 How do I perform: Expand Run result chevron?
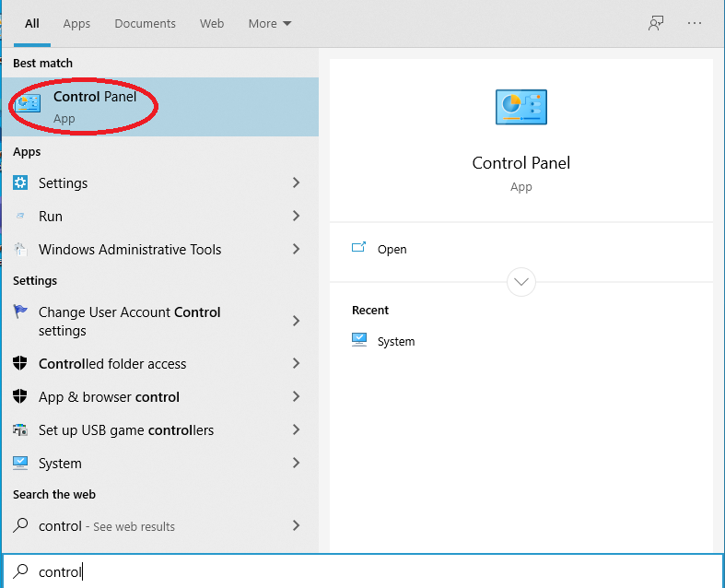coord(297,216)
